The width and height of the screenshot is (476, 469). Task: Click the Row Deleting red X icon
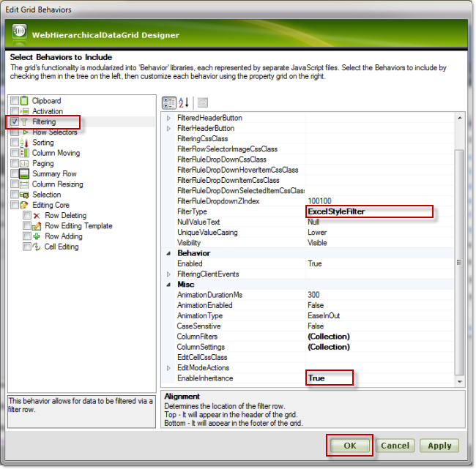(37, 216)
